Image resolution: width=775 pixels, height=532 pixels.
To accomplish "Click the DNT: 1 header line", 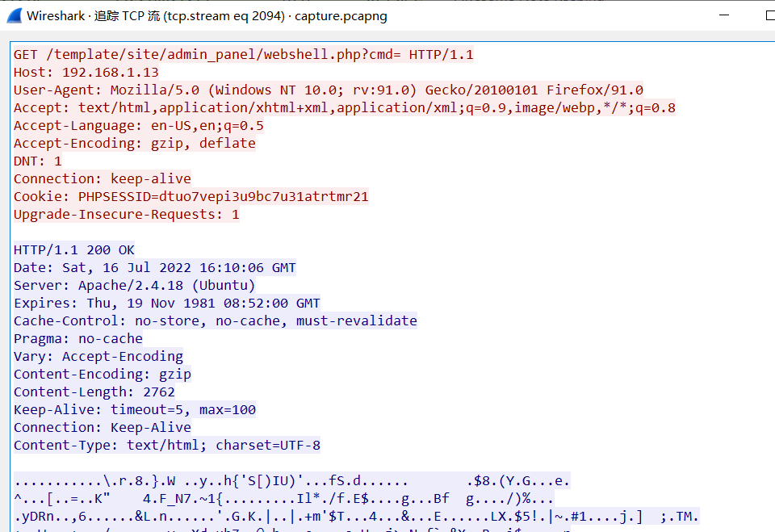I will pos(38,161).
